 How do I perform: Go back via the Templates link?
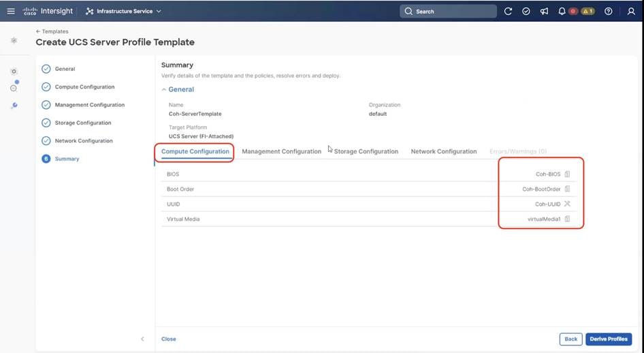[52, 31]
